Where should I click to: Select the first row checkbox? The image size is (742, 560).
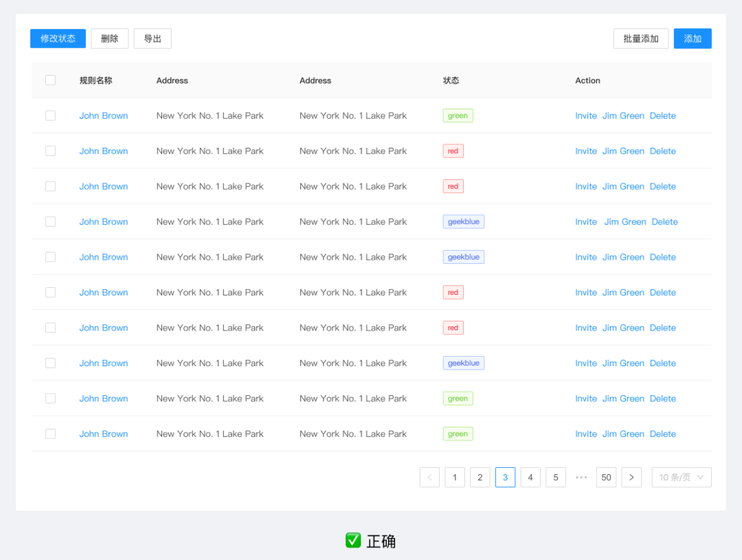point(50,115)
